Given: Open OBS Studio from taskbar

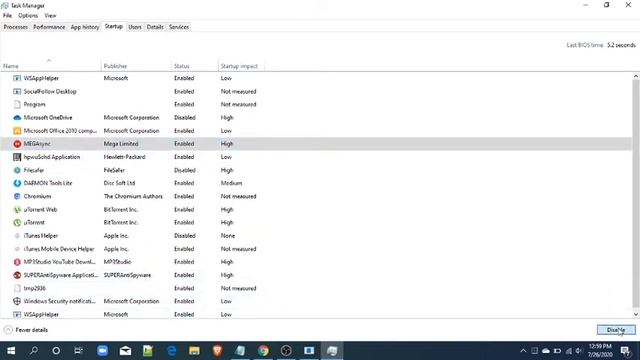Looking at the screenshot, I should point(286,351).
